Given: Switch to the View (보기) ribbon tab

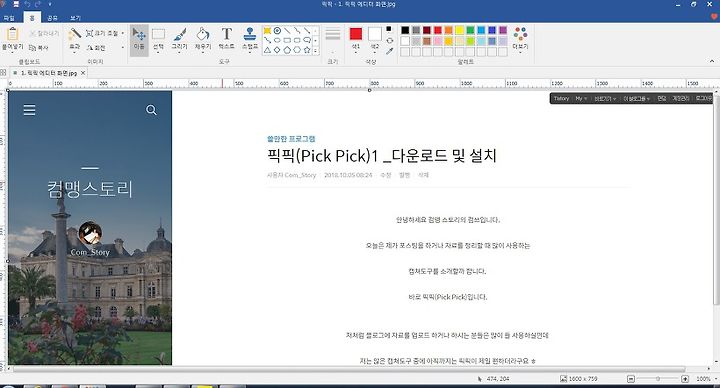Looking at the screenshot, I should [x=75, y=18].
